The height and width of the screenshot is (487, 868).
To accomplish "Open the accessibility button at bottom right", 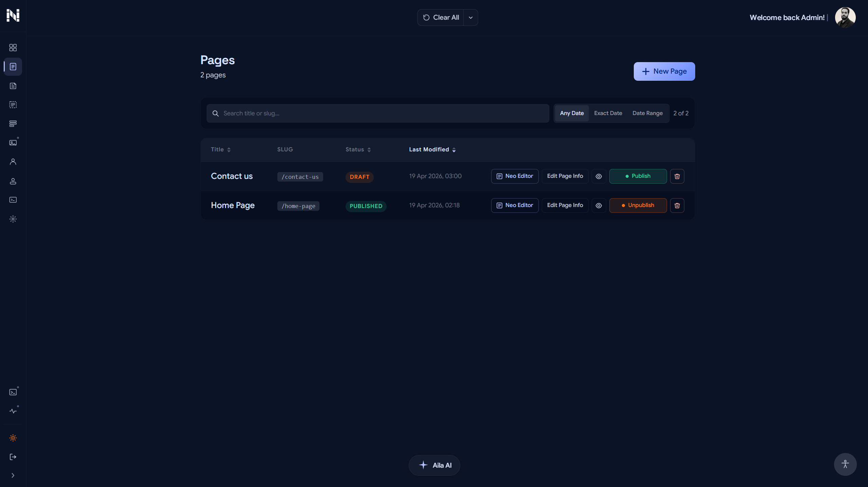I will pos(845,464).
